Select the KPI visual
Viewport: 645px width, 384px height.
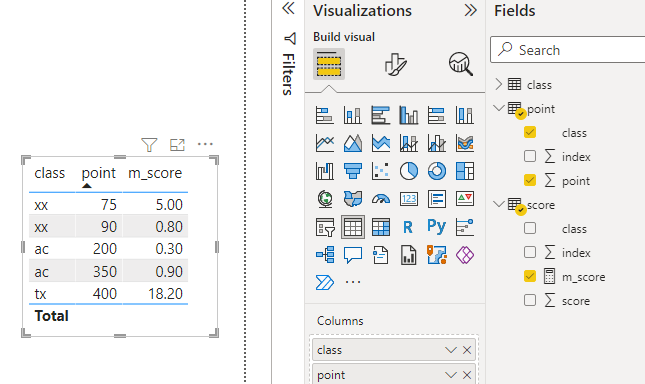(x=464, y=199)
